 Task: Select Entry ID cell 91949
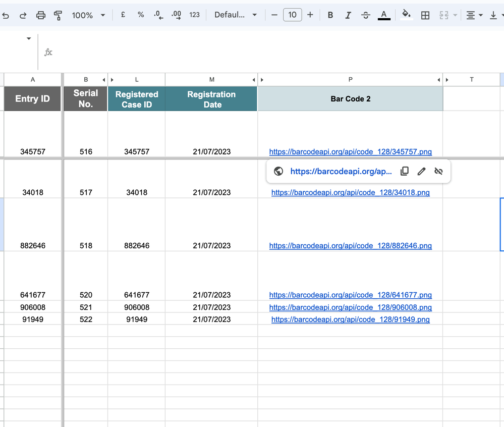32,319
